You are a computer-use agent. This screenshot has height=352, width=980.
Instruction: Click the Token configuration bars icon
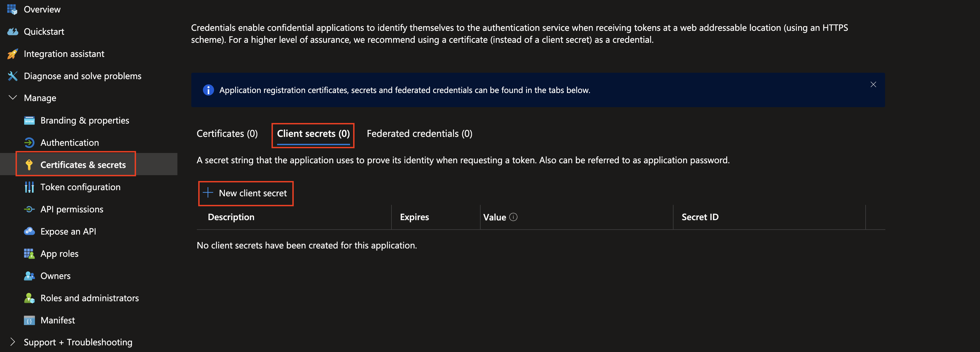coord(29,187)
